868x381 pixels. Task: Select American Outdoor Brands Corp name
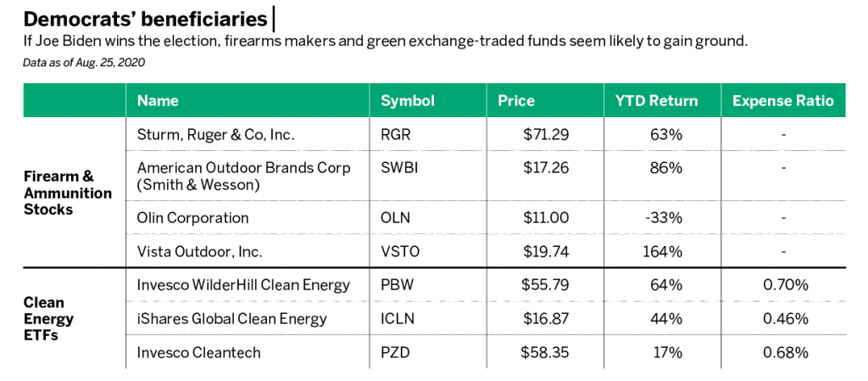point(243,176)
